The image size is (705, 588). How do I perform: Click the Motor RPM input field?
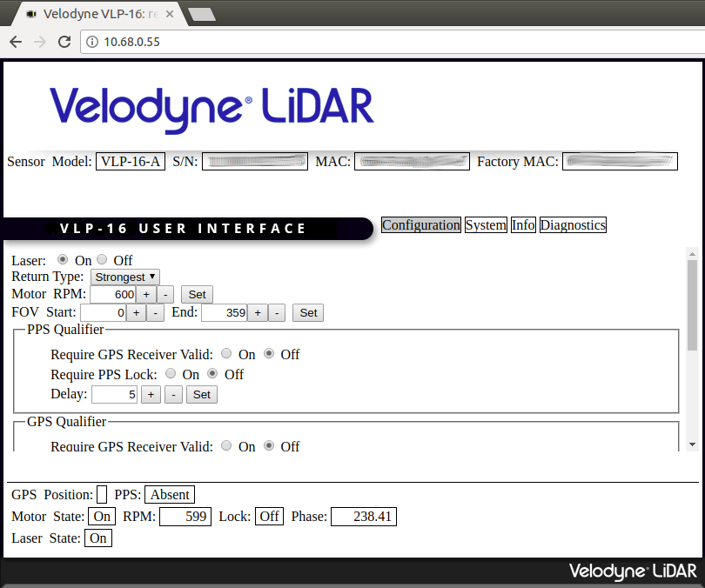click(x=113, y=295)
